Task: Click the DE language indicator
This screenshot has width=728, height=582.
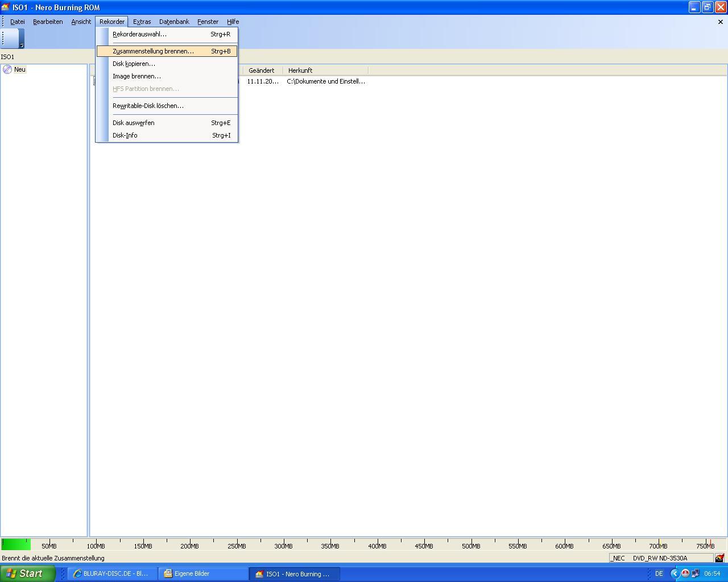Action: tap(659, 573)
